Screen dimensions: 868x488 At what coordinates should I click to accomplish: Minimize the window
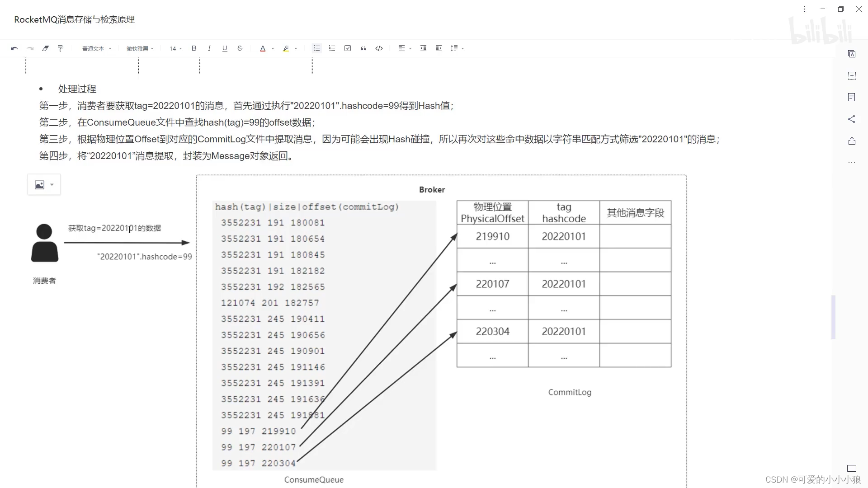click(x=823, y=9)
